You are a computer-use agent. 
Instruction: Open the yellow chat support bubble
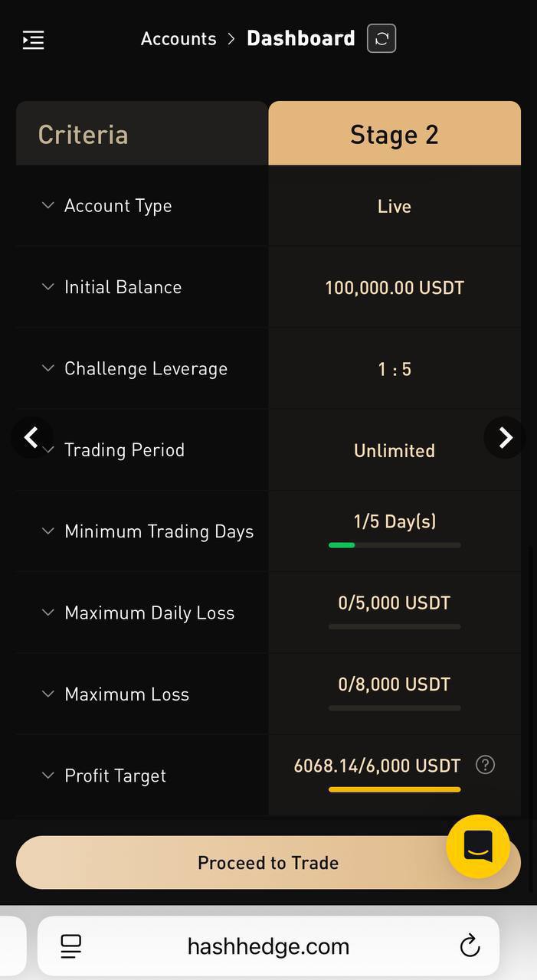(478, 846)
